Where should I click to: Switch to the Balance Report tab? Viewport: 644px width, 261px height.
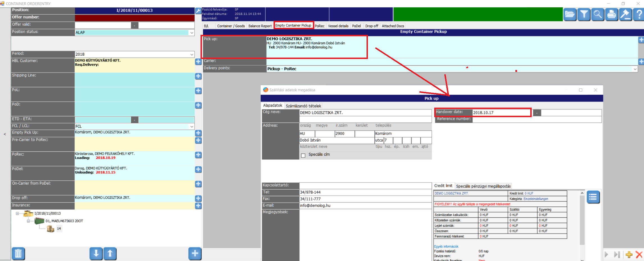(260, 26)
